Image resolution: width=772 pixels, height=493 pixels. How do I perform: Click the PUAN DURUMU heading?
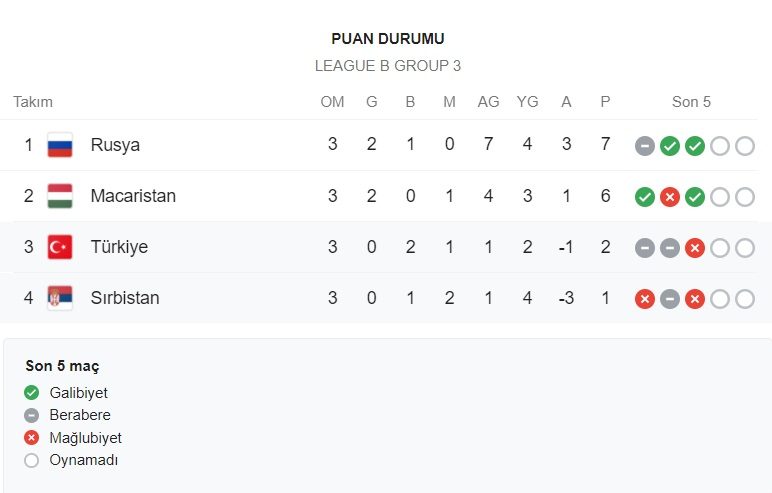pos(388,39)
